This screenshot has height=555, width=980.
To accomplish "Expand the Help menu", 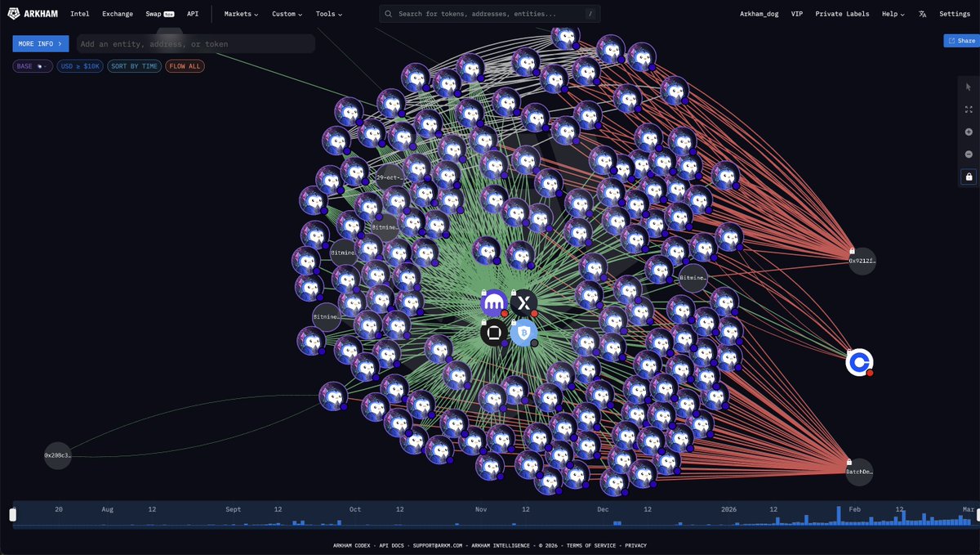I will (x=893, y=14).
